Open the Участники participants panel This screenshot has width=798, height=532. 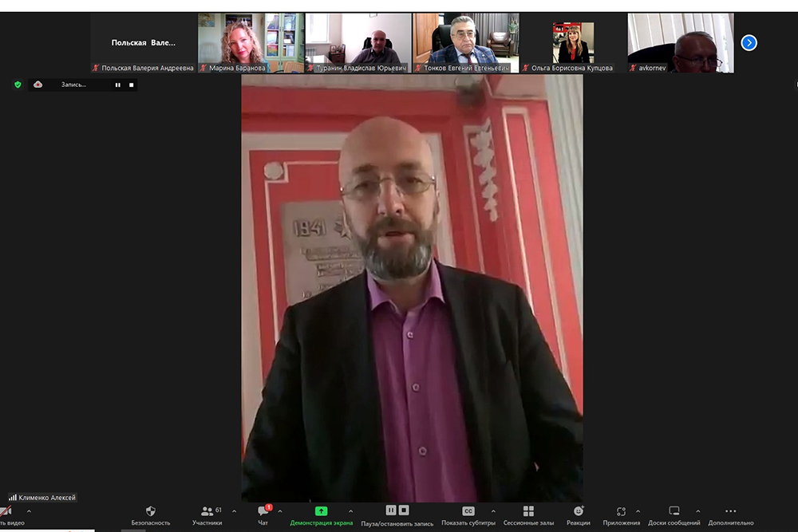click(207, 511)
